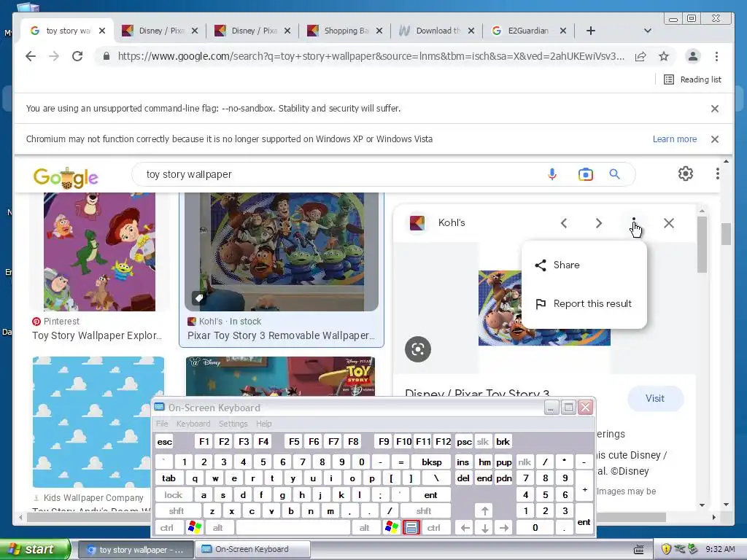The image size is (747, 560).
Task: Click the security shield tray icon
Action: [x=665, y=550]
